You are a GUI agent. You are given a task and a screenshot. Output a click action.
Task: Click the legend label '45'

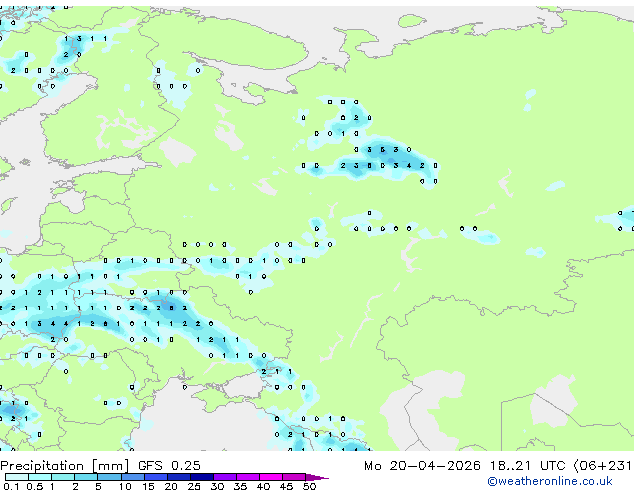pos(286,486)
